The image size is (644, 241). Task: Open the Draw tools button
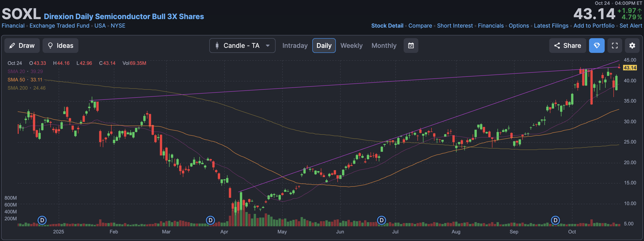[22, 46]
